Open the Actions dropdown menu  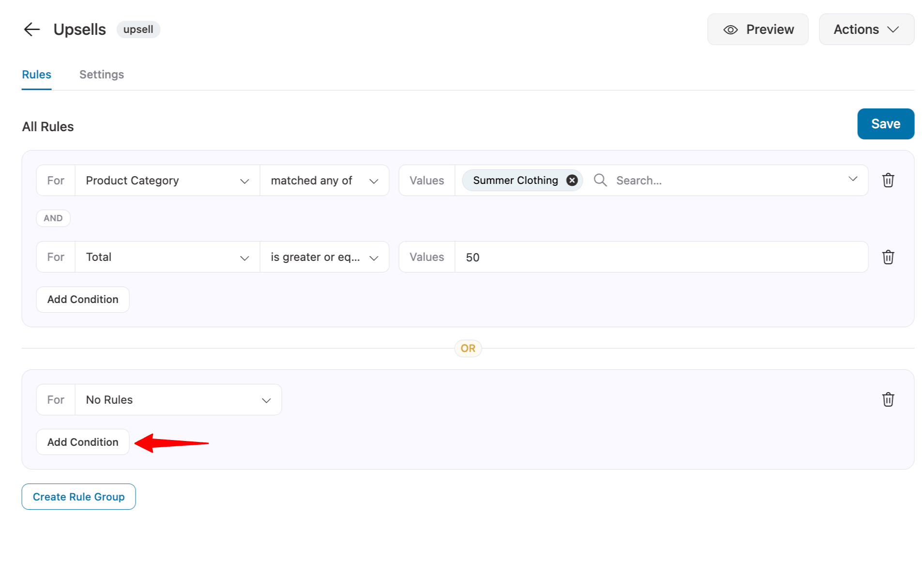pyautogui.click(x=866, y=30)
